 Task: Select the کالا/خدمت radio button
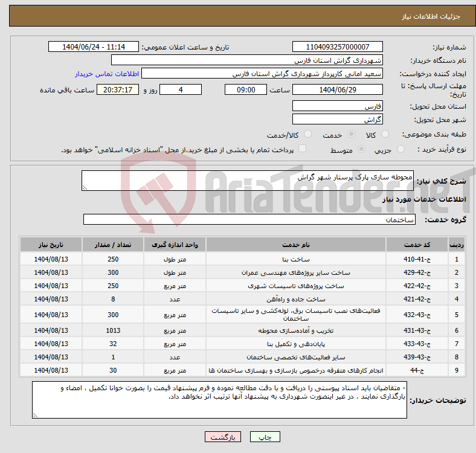308,134
